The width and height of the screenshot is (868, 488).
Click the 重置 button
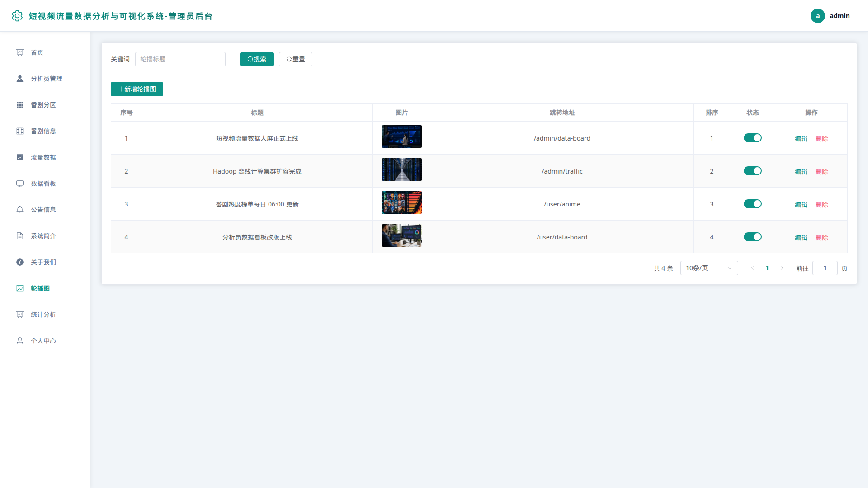coord(295,59)
